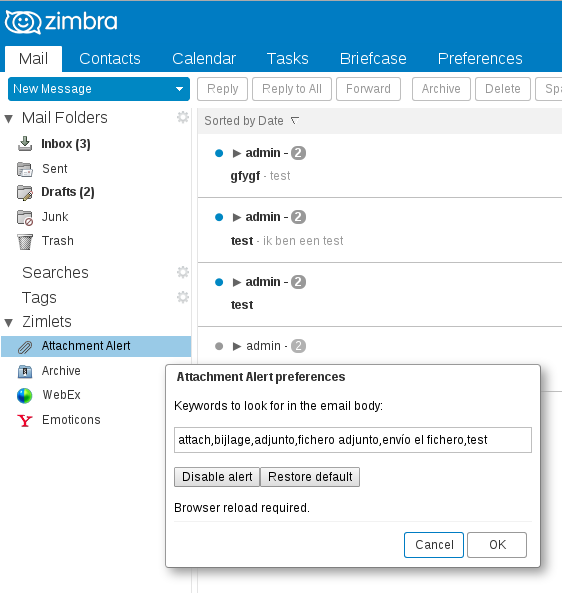Open the WebEx zimlet globe icon

tap(25, 396)
